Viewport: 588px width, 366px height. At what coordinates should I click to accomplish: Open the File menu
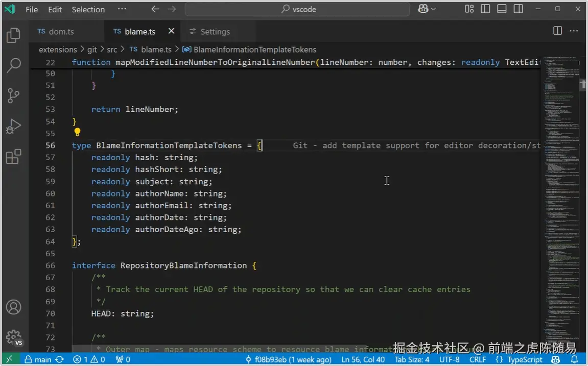[x=32, y=9]
